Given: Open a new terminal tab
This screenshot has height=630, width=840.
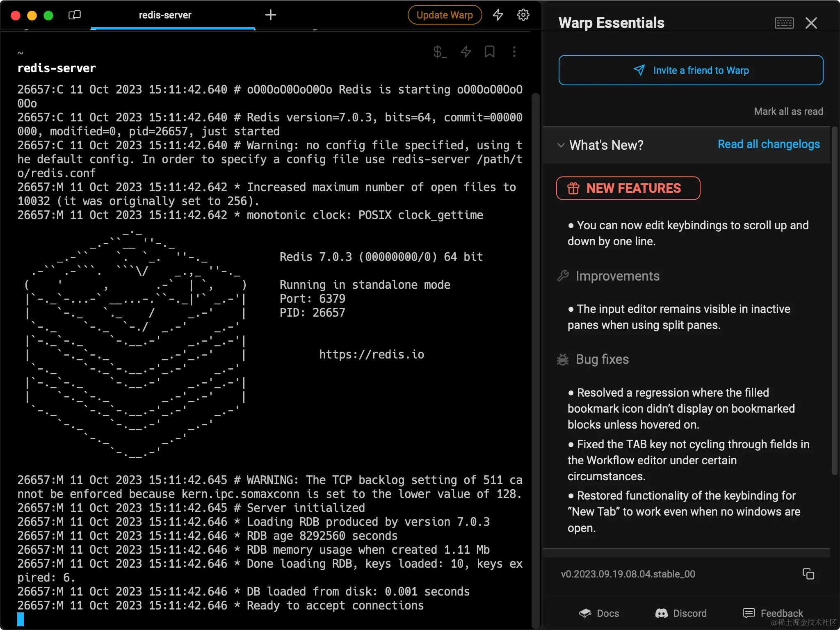Looking at the screenshot, I should (271, 15).
